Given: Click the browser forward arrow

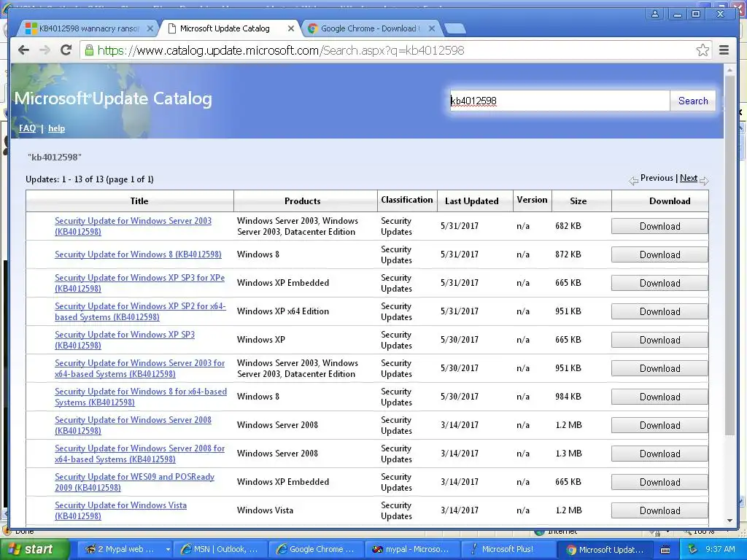Looking at the screenshot, I should point(44,50).
